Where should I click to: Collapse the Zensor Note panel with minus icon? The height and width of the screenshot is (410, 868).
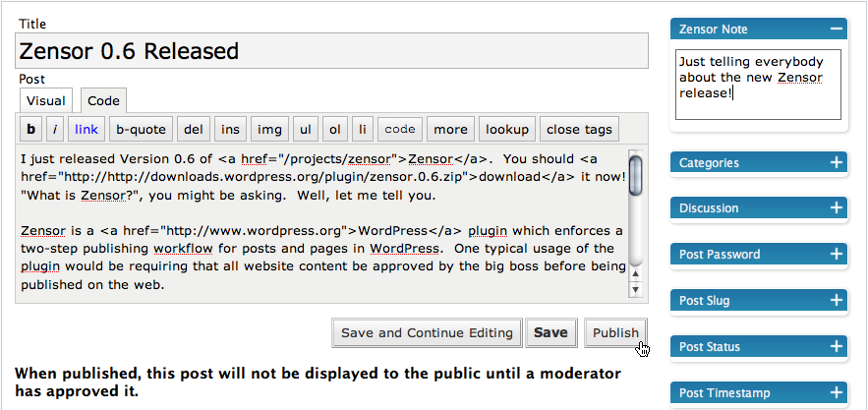coord(836,29)
